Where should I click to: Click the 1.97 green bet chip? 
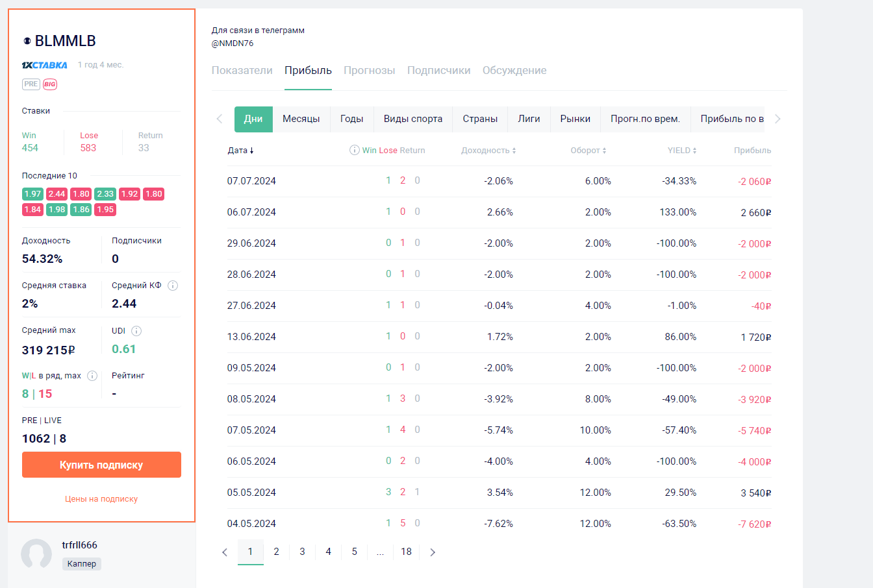[32, 194]
